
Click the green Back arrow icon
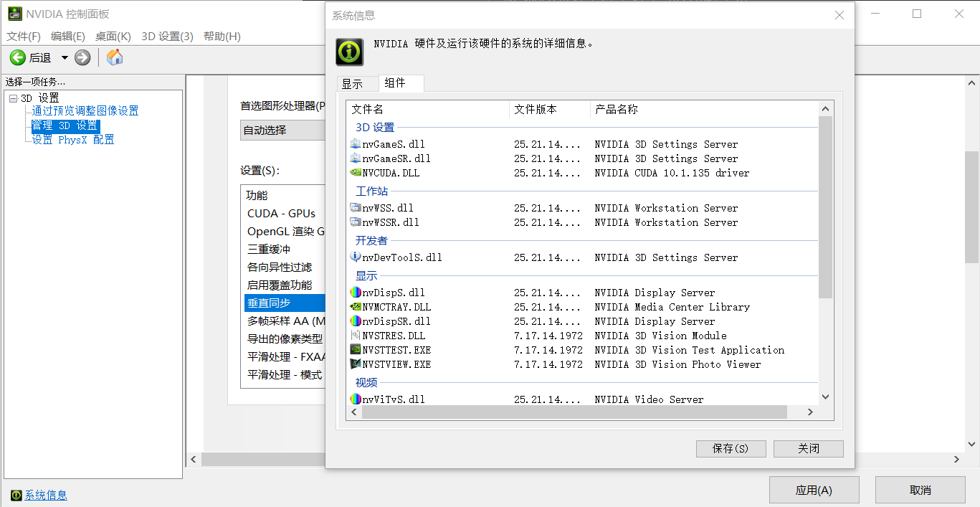pos(18,58)
